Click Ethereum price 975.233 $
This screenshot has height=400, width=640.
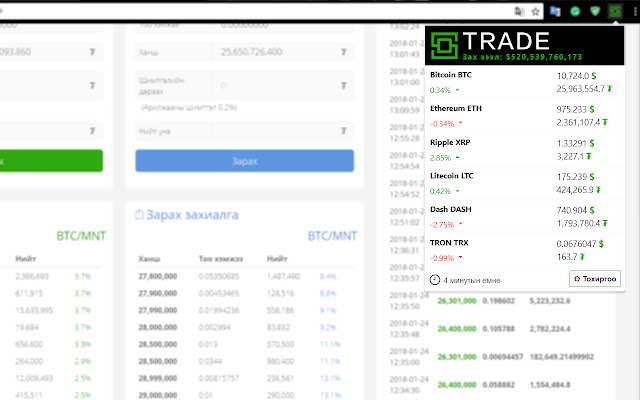[576, 109]
